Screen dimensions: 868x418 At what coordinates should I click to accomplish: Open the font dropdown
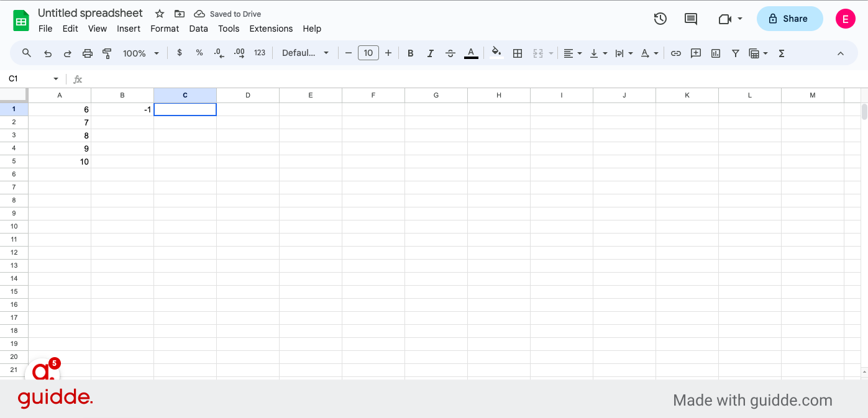tap(305, 53)
